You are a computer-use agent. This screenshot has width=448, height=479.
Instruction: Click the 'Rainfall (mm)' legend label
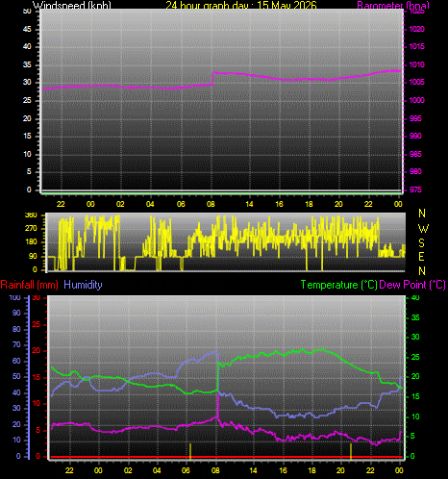[30, 285]
